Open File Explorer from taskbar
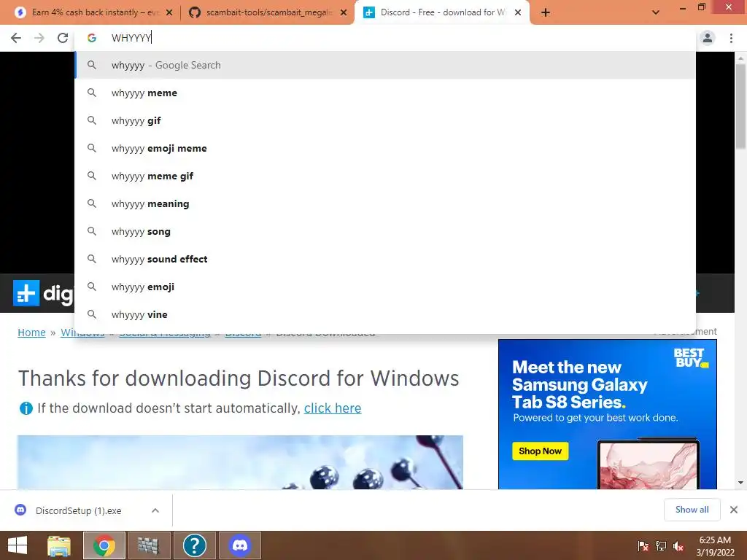747x560 pixels. [x=59, y=545]
